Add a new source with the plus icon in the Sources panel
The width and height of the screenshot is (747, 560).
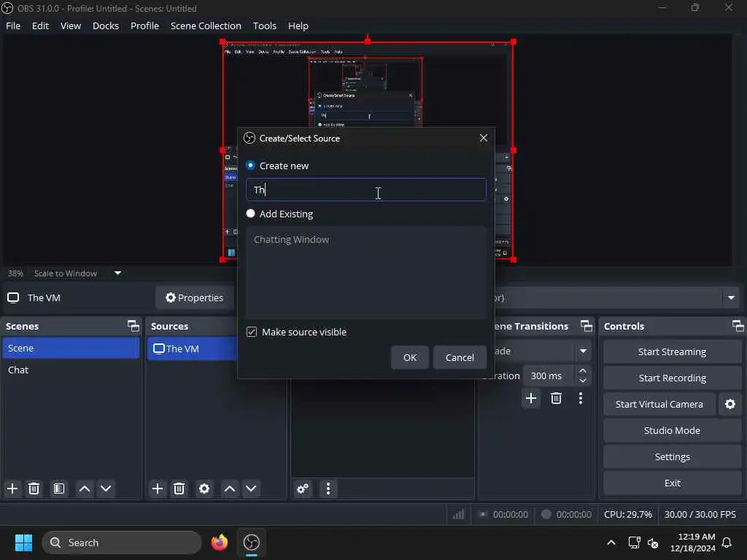click(x=158, y=489)
